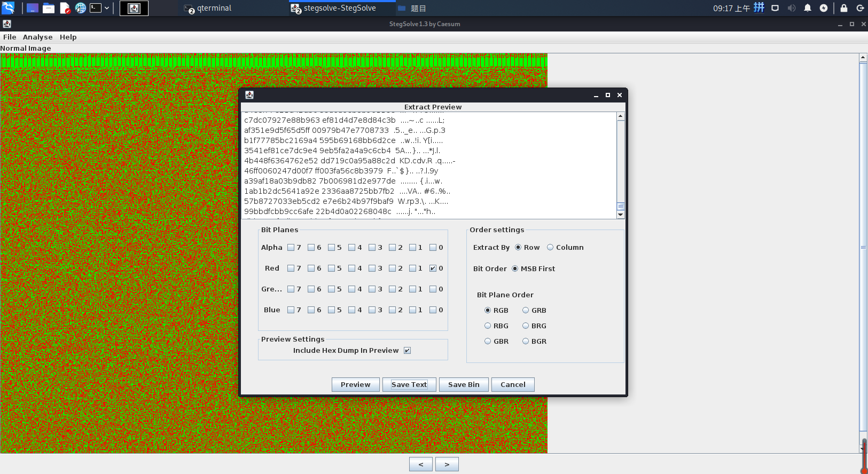The width and height of the screenshot is (868, 474).
Task: Check Red bit plane 1
Action: coord(413,268)
